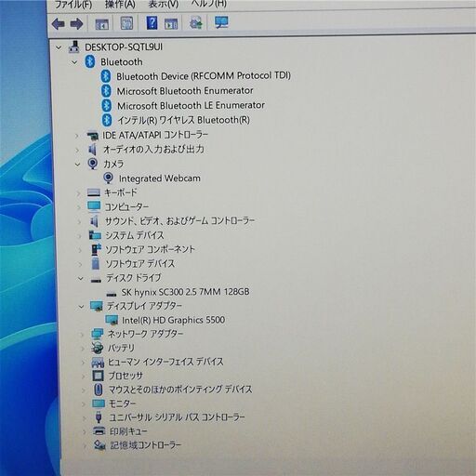Select インテル(R) ワイヤレス Bluetooth(R) device

(183, 120)
